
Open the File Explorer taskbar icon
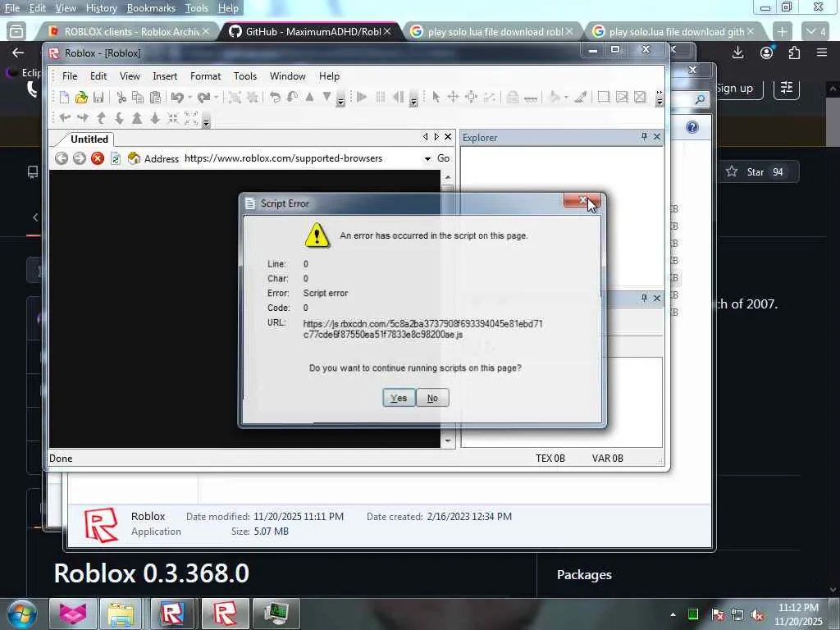click(121, 614)
